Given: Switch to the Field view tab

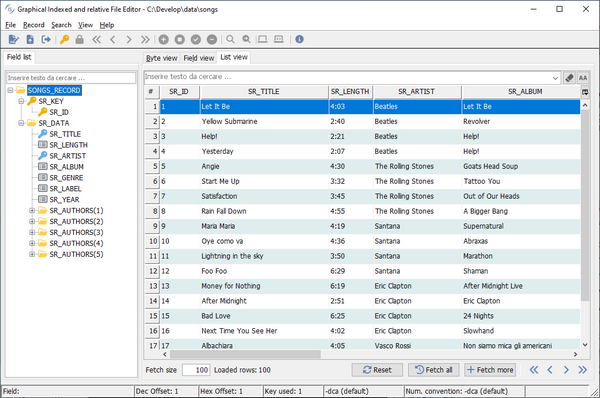Looking at the screenshot, I should coord(199,58).
